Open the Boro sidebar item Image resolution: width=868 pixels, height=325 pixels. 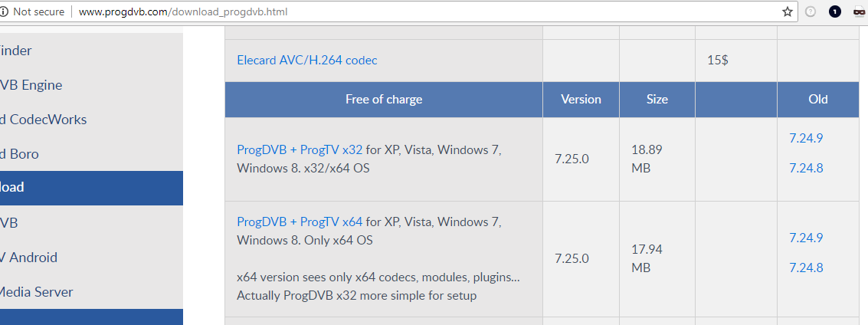click(91, 154)
